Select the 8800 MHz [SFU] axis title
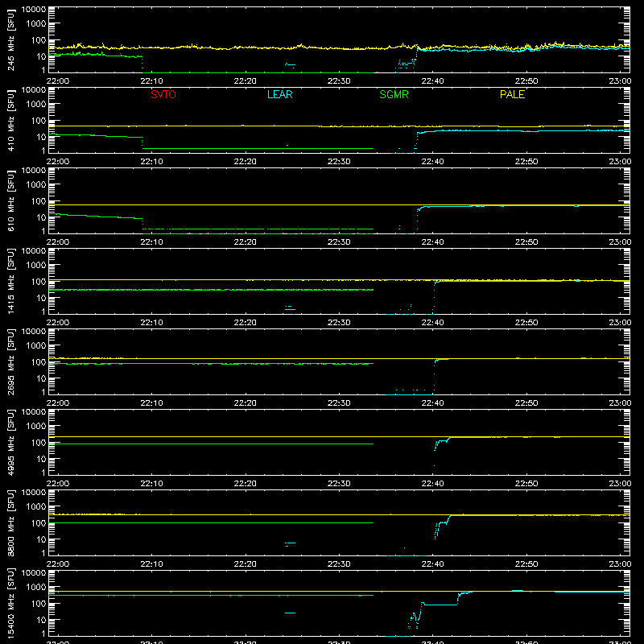Viewport: 644px width, 644px height. (x=10, y=523)
